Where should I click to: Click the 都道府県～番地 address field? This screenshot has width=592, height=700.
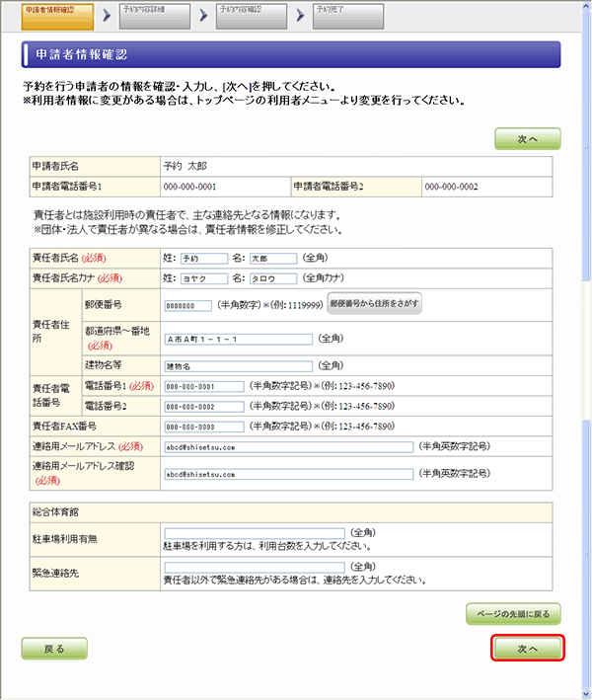coord(238,340)
